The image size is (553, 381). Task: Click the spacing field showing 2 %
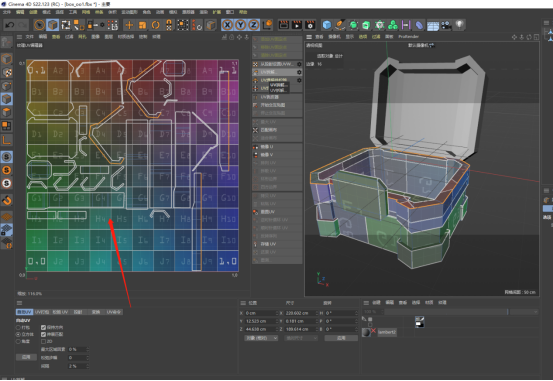(x=78, y=366)
